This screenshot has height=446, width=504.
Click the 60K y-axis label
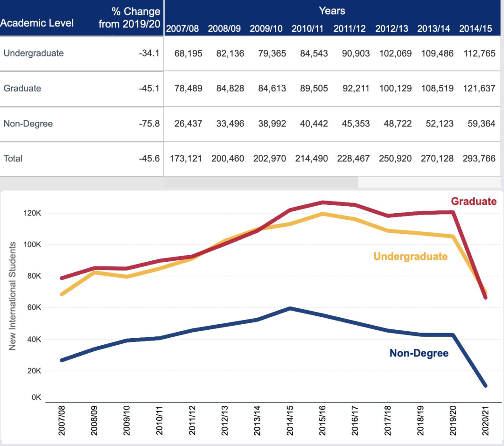click(x=34, y=307)
